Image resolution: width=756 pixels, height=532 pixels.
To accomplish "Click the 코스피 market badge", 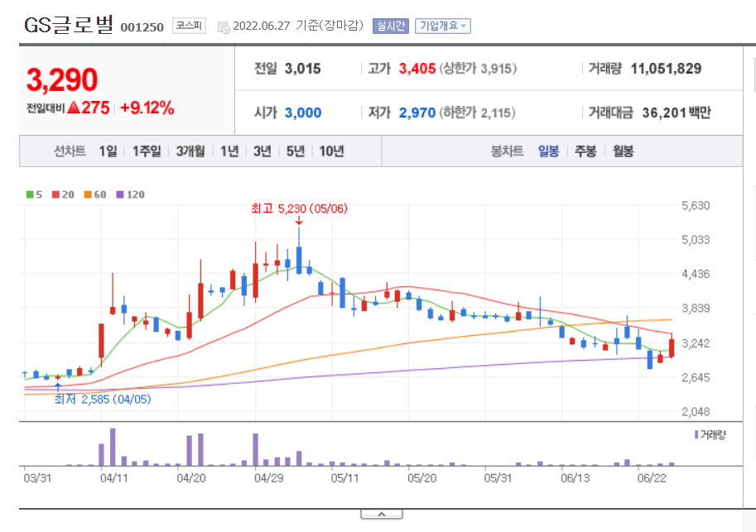I will pos(189,26).
